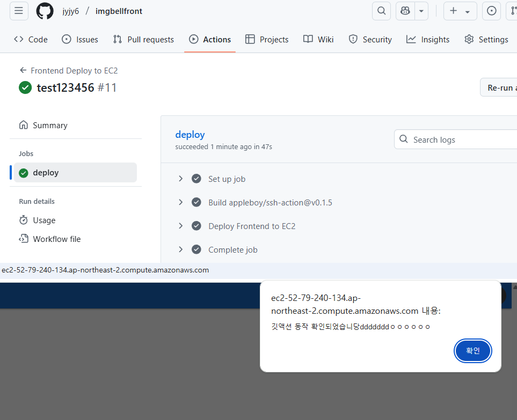Switch to the Pull requests tab
Viewport: 517px width, 420px height.
coord(143,39)
